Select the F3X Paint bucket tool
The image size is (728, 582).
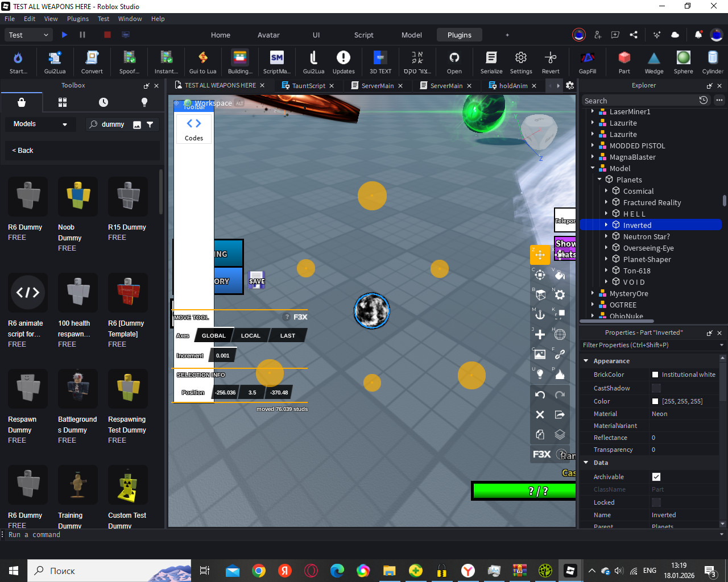(x=560, y=275)
